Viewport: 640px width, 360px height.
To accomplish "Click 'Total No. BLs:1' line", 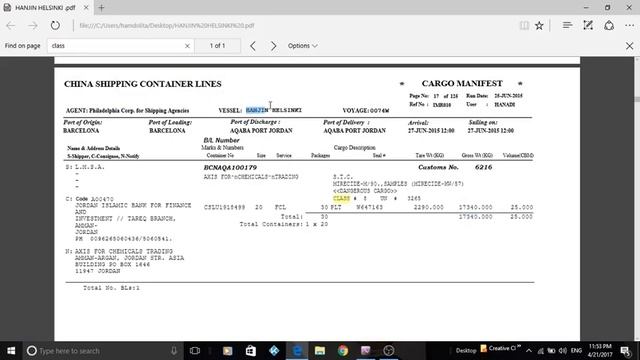I will [x=111, y=288].
